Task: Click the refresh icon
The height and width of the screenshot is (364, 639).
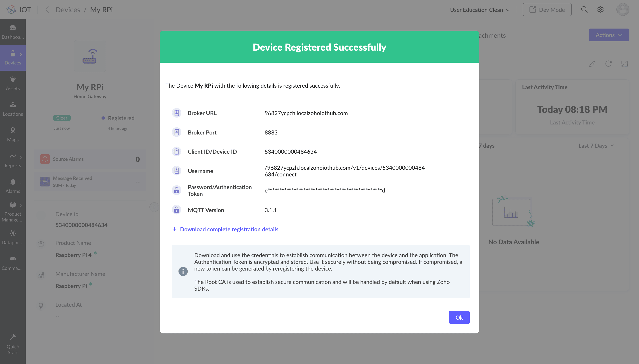Action: (x=608, y=64)
